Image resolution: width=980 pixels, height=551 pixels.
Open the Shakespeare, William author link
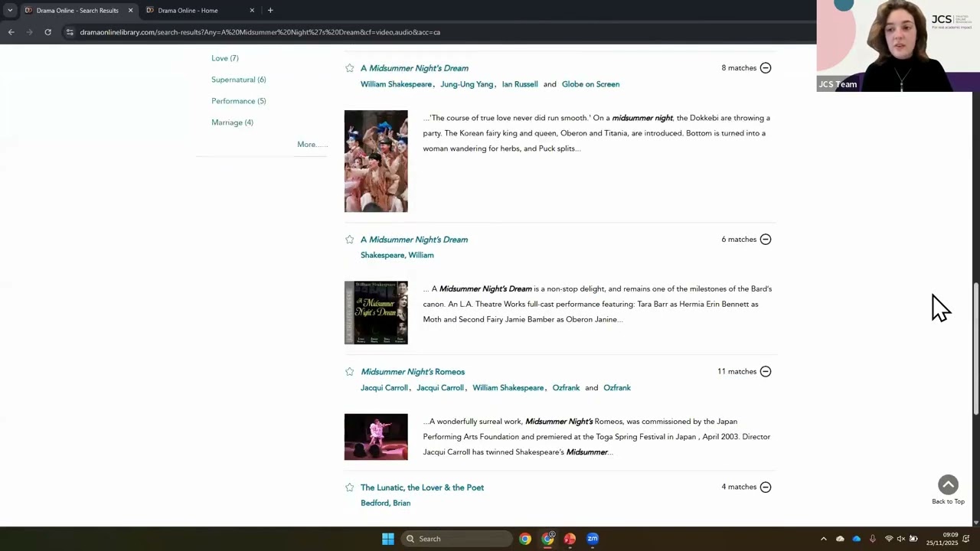(397, 255)
